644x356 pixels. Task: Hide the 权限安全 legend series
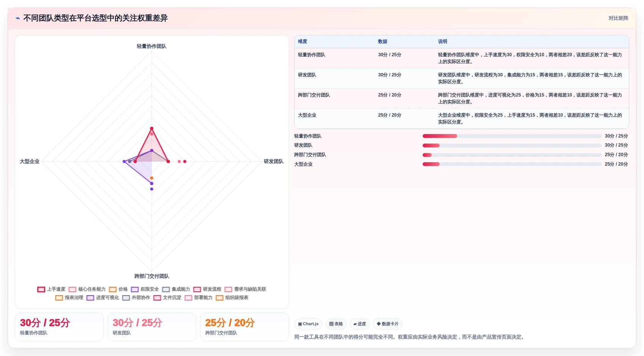point(145,289)
